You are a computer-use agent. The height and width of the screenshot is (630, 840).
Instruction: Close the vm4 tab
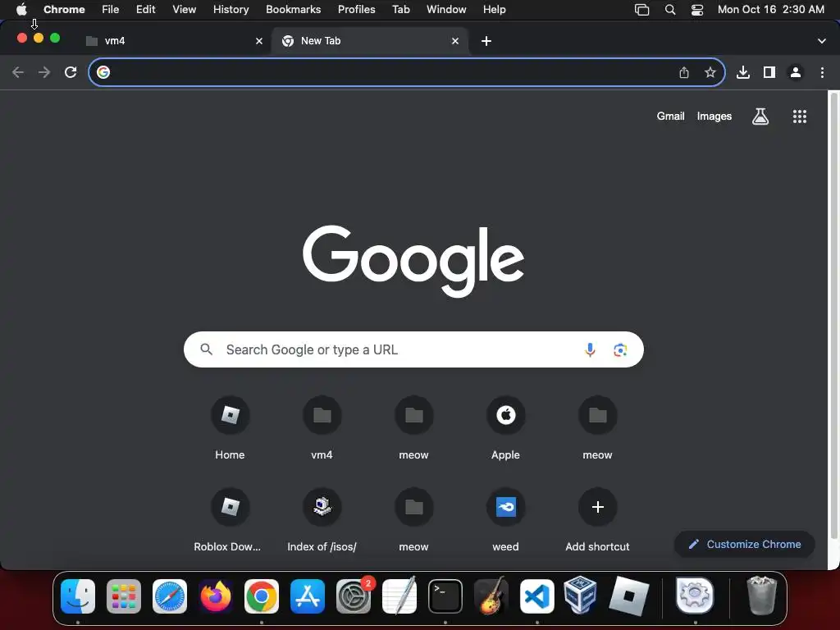click(x=259, y=41)
